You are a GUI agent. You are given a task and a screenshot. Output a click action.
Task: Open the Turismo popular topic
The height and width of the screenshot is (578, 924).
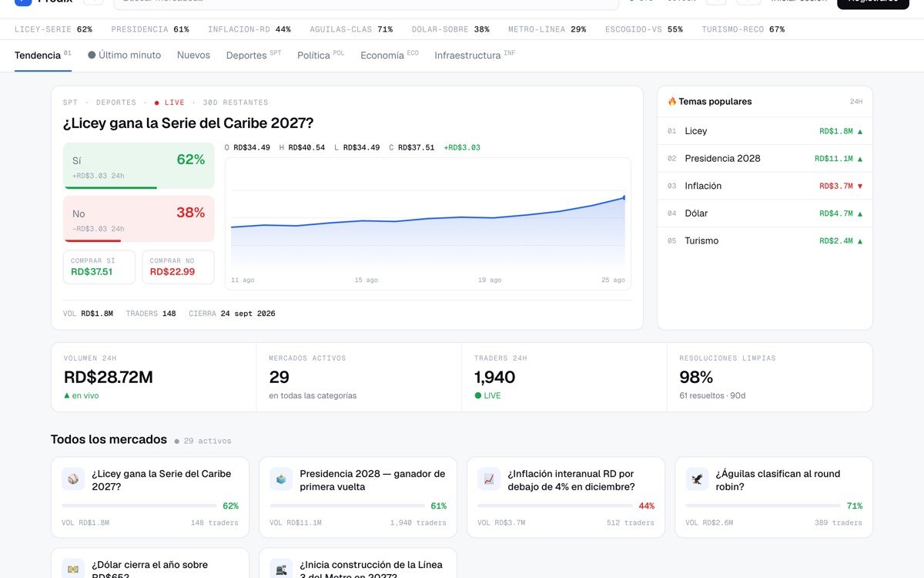click(765, 241)
